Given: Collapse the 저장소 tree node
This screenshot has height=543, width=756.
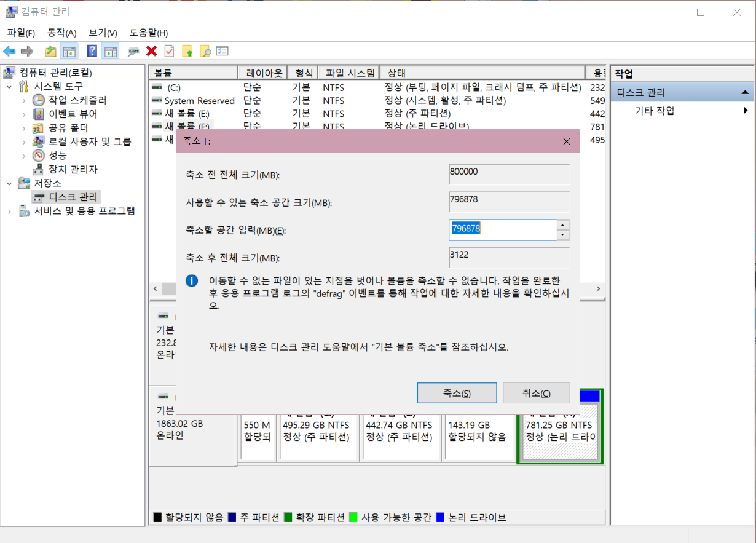Looking at the screenshot, I should pos(9,183).
